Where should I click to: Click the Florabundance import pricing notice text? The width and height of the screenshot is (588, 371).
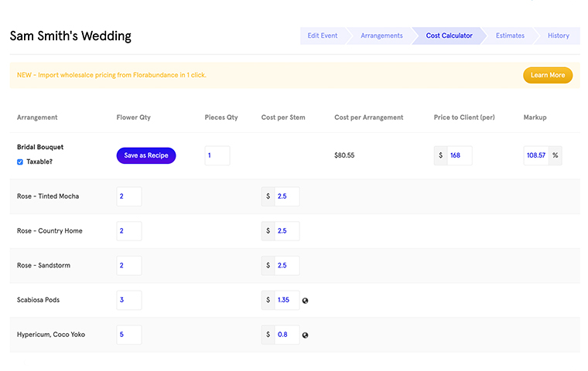pos(111,75)
